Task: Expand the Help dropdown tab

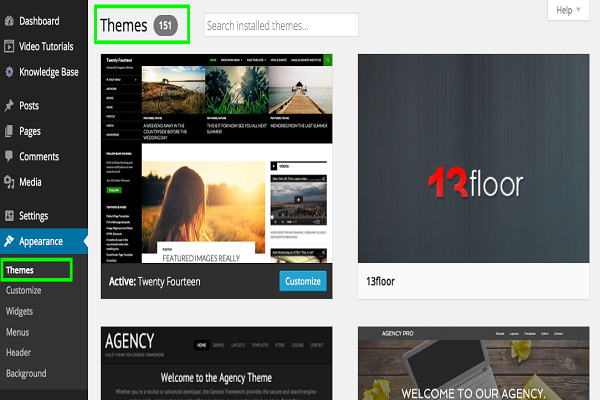Action: pyautogui.click(x=568, y=10)
